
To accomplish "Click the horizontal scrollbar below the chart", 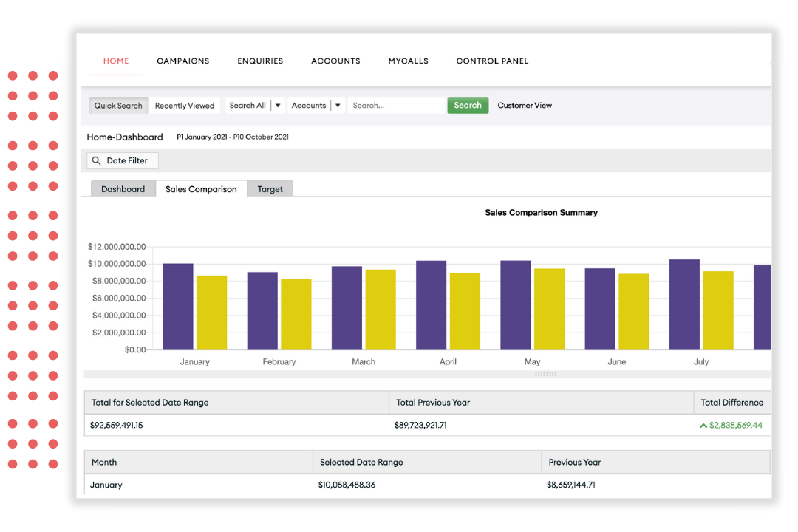I will point(545,374).
